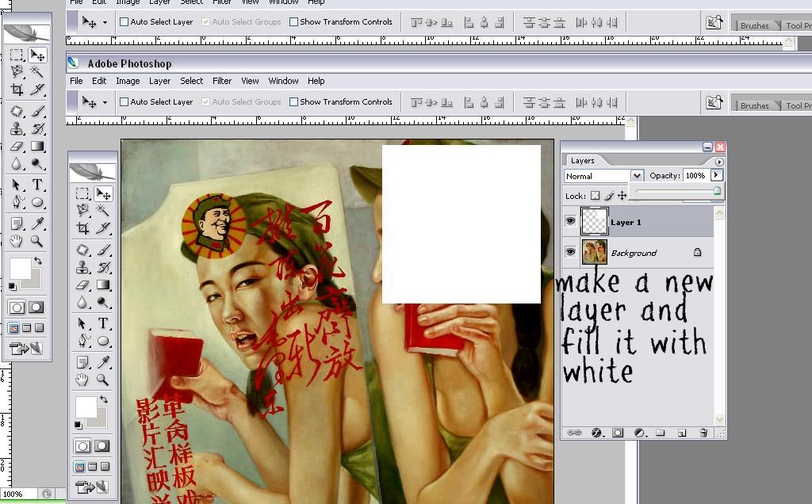
Task: Open the Layer menu under Adobe Photoshop title
Action: [159, 81]
